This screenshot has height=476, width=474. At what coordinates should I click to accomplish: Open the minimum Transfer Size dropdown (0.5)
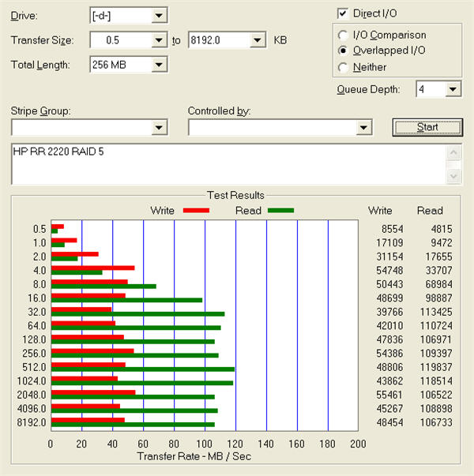(159, 40)
